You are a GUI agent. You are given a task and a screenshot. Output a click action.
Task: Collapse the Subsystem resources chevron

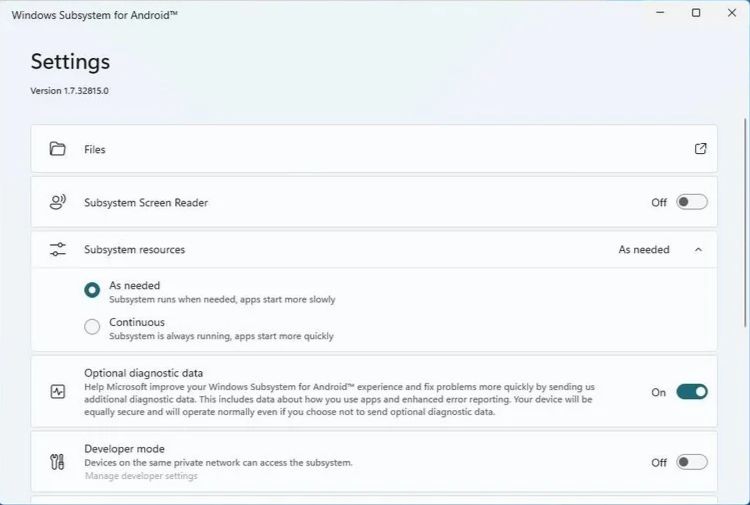698,250
